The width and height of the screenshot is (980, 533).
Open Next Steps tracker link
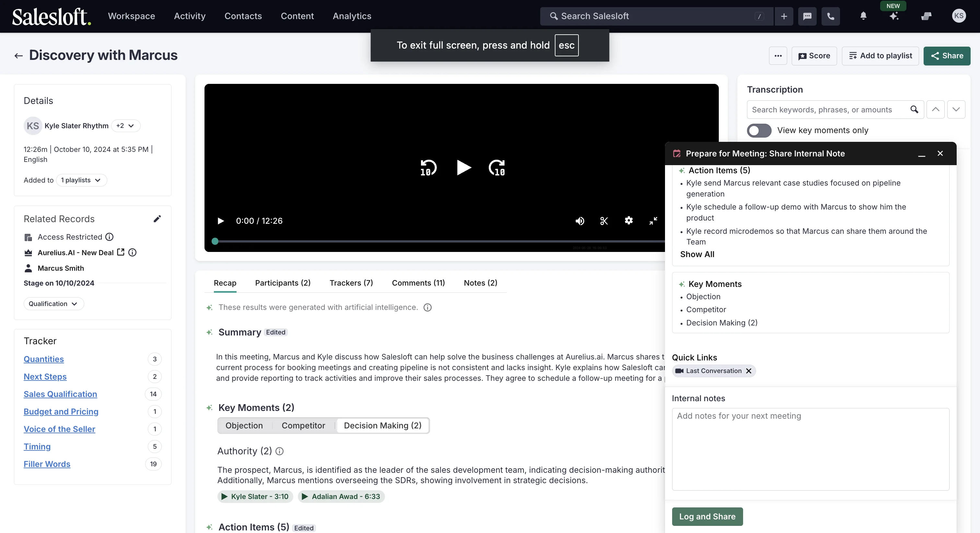pos(45,377)
